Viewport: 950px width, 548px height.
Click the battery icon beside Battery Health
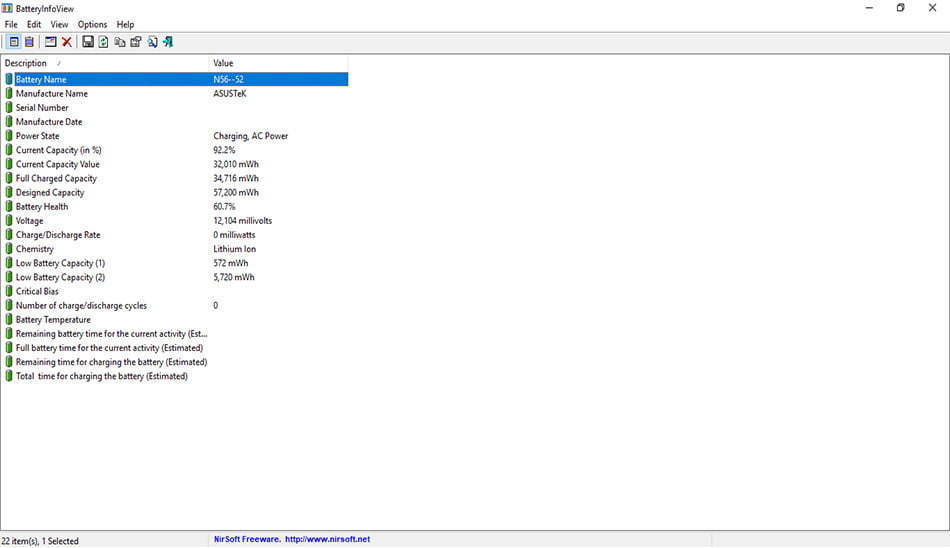click(x=8, y=206)
